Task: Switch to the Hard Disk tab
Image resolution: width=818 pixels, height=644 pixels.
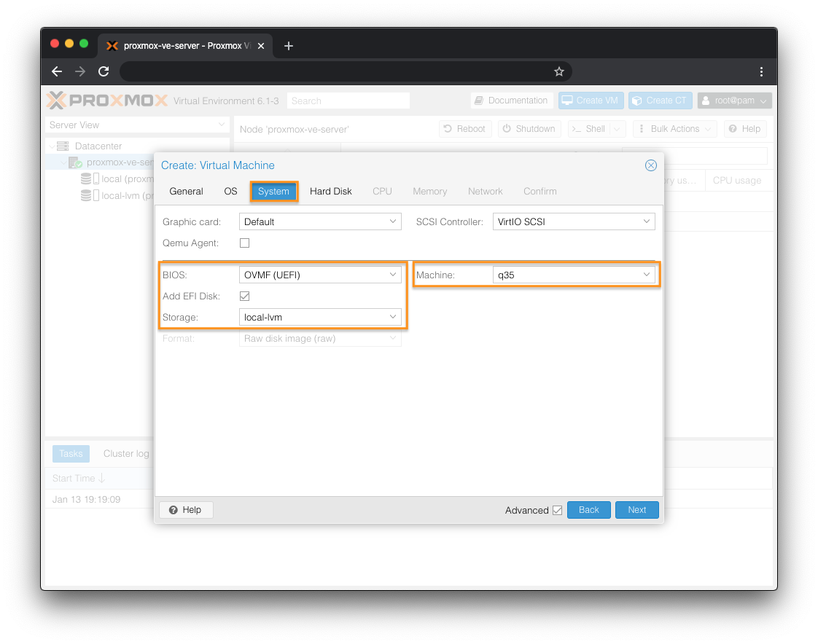Action: point(331,192)
